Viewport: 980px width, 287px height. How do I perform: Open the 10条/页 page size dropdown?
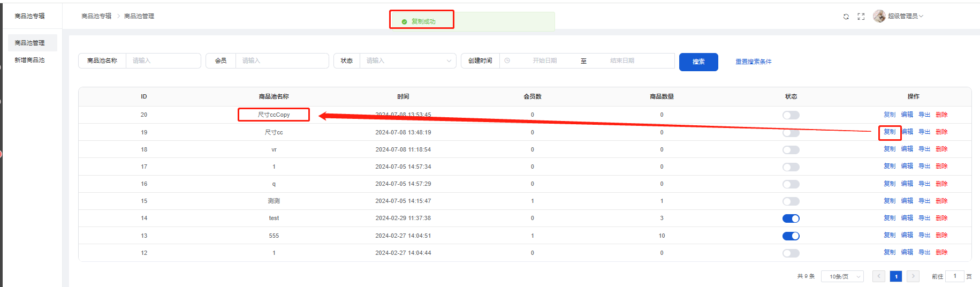click(x=842, y=276)
